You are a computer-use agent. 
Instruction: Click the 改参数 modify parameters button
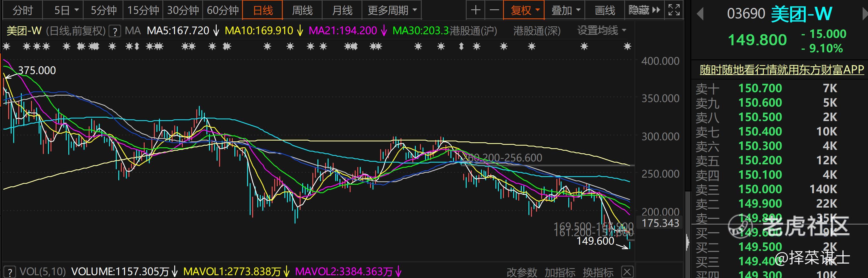522,272
